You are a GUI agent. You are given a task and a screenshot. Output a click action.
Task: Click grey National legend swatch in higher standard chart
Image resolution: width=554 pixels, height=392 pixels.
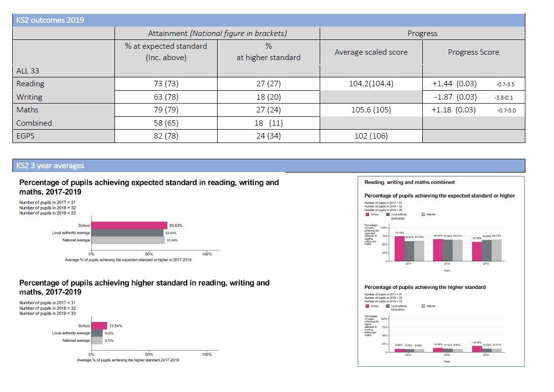pos(423,306)
